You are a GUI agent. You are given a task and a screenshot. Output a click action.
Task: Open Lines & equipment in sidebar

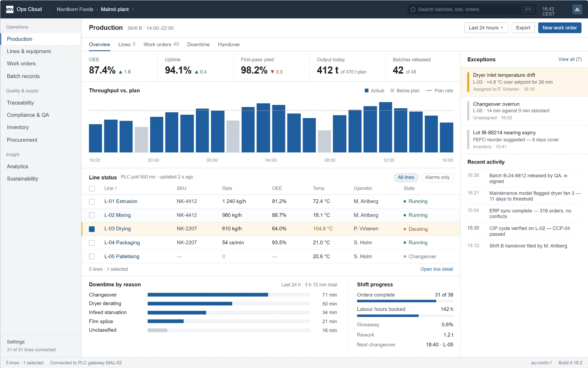click(x=41, y=51)
